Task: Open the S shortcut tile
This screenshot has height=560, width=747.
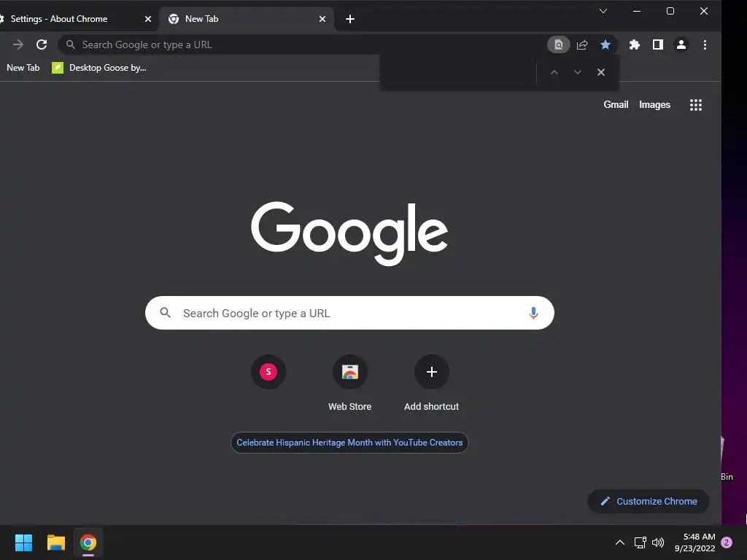Action: 268,372
